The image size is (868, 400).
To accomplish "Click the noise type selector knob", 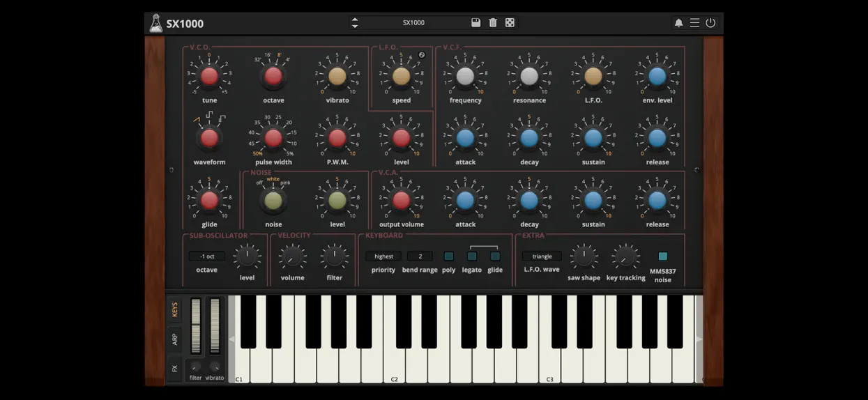I will (273, 201).
